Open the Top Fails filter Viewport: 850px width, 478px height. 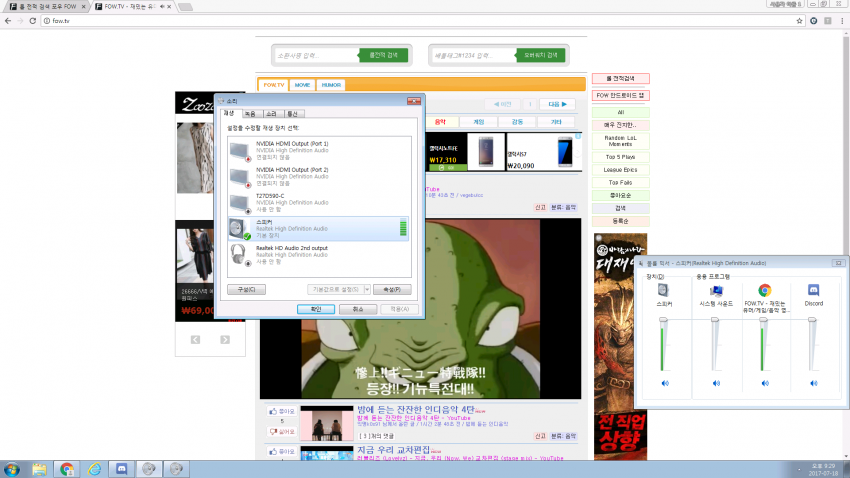pyautogui.click(x=621, y=183)
